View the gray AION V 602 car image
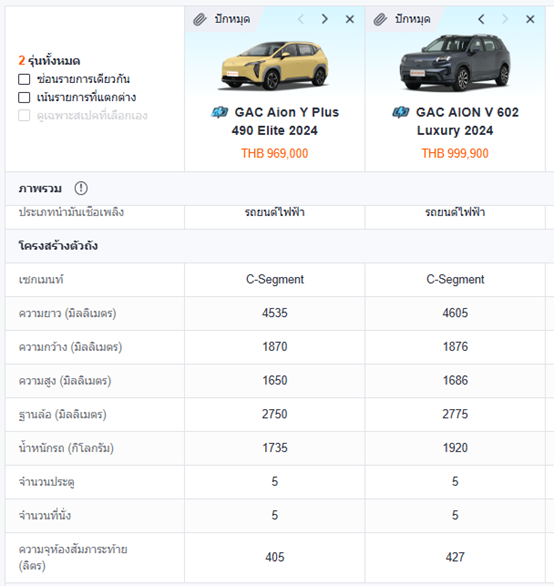 [455, 62]
